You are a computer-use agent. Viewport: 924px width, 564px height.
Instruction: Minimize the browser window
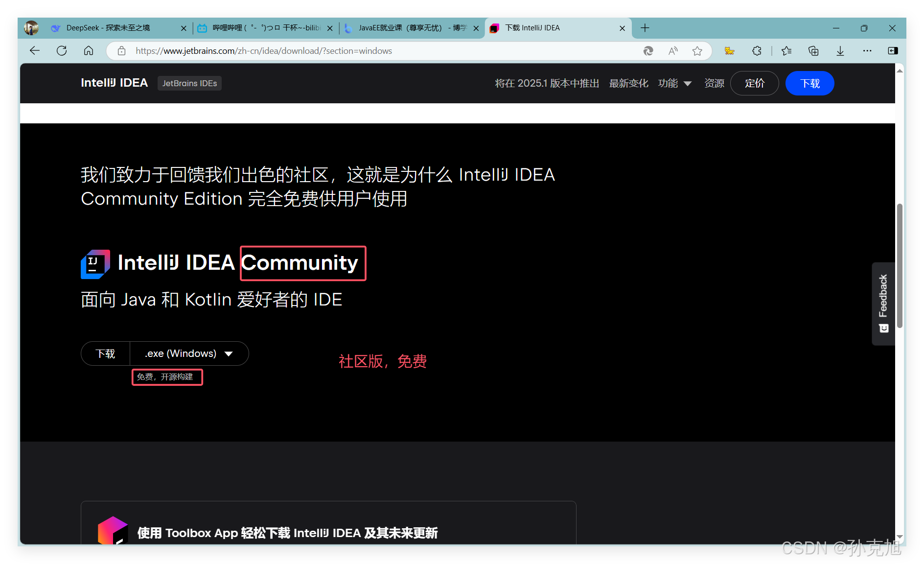pyautogui.click(x=836, y=28)
